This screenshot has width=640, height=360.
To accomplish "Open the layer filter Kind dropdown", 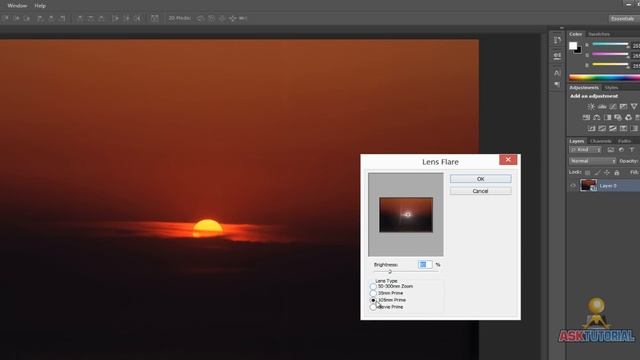I will click(x=585, y=150).
